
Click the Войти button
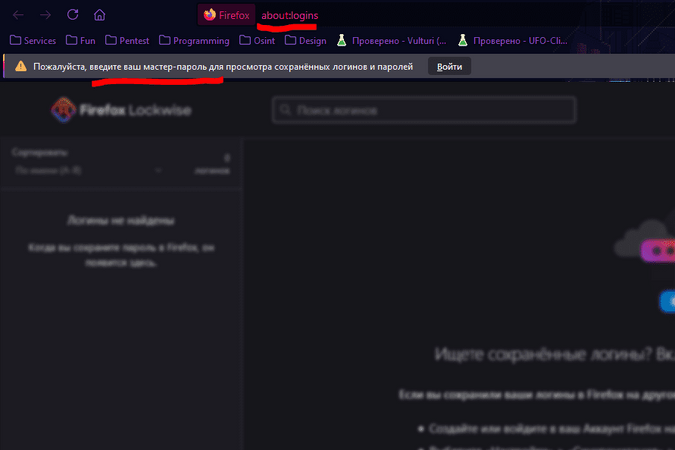449,66
